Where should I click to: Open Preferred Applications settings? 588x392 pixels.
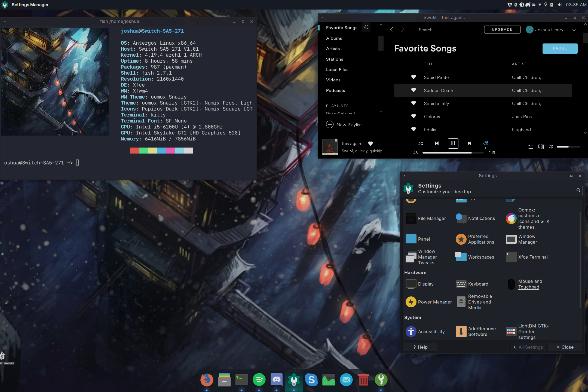point(475,239)
